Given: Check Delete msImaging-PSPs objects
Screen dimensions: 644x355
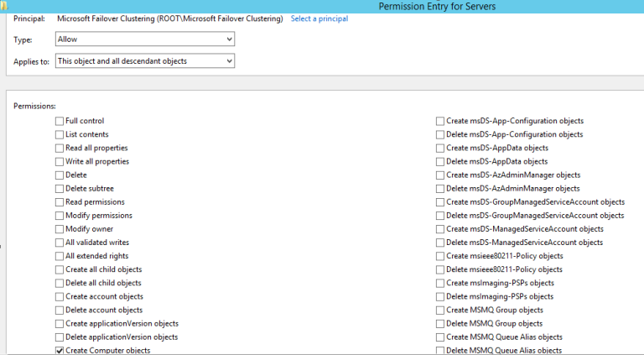Looking at the screenshot, I should pos(440,296).
